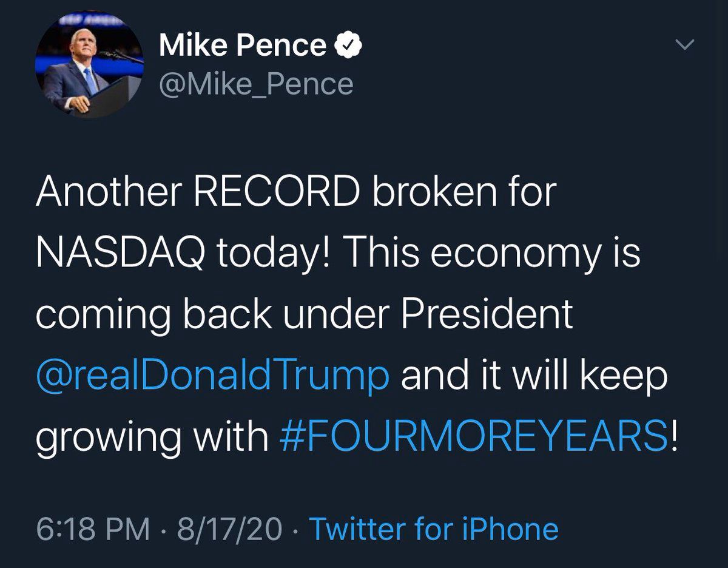Image resolution: width=728 pixels, height=568 pixels.
Task: Click the 8/17/20 date
Action: (229, 529)
